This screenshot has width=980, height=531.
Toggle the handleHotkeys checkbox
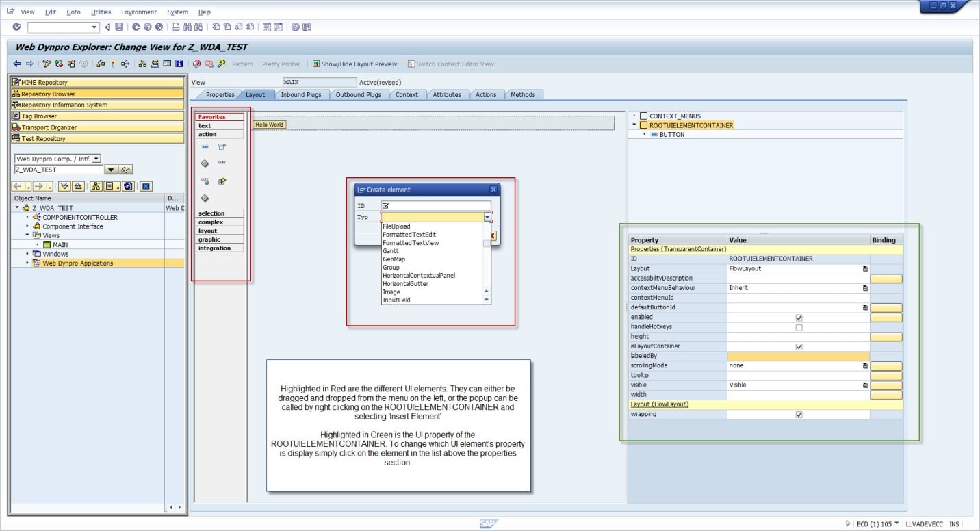point(799,327)
